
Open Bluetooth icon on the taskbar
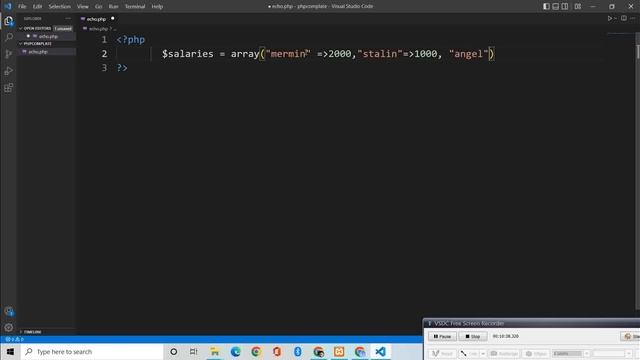pyautogui.click(x=298, y=351)
